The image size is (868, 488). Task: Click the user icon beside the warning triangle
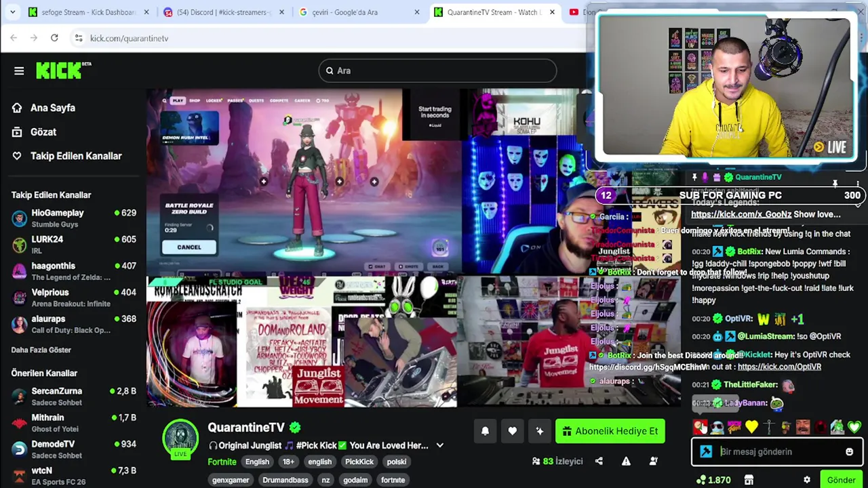[654, 462]
